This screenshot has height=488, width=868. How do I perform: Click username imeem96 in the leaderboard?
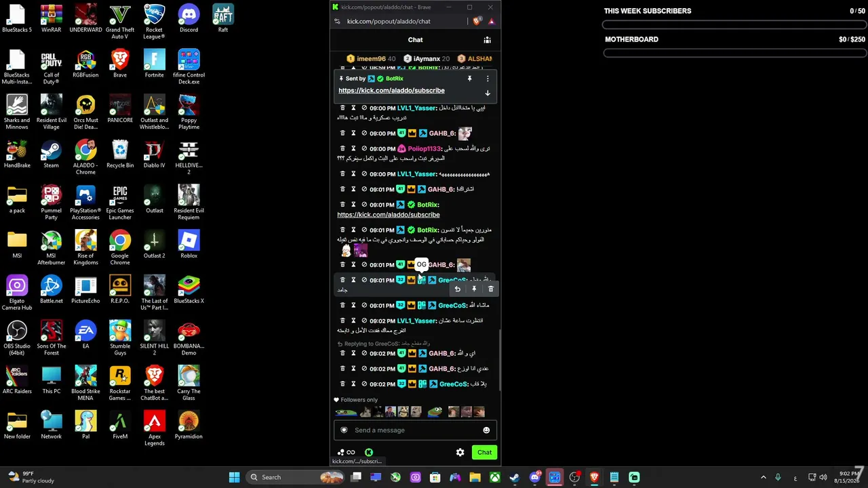(371, 59)
